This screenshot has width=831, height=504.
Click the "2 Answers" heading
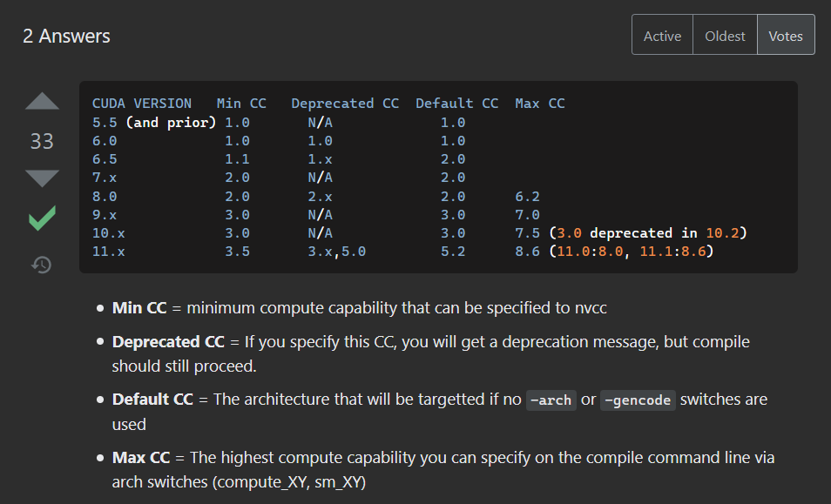coord(66,37)
